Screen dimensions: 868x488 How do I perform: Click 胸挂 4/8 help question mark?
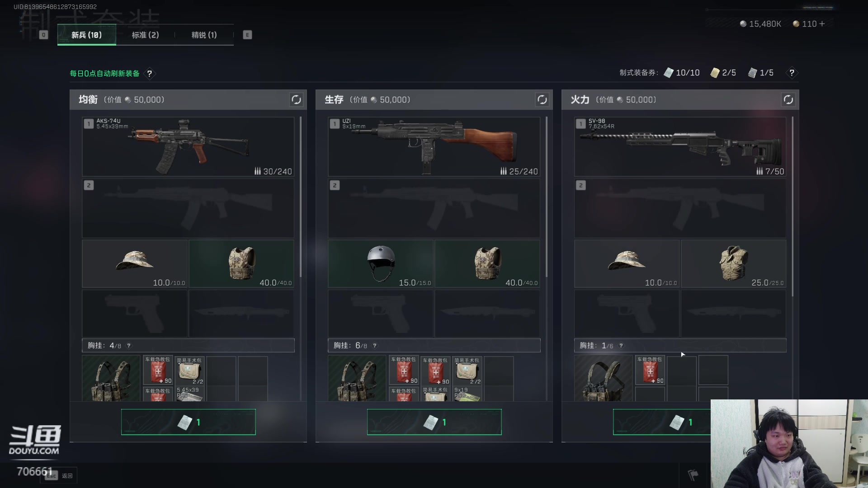pos(129,346)
